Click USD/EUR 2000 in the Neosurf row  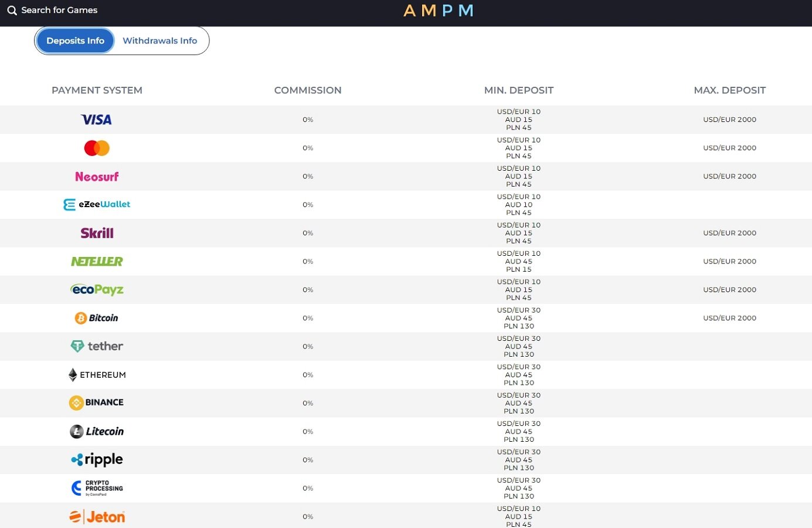[x=730, y=176]
